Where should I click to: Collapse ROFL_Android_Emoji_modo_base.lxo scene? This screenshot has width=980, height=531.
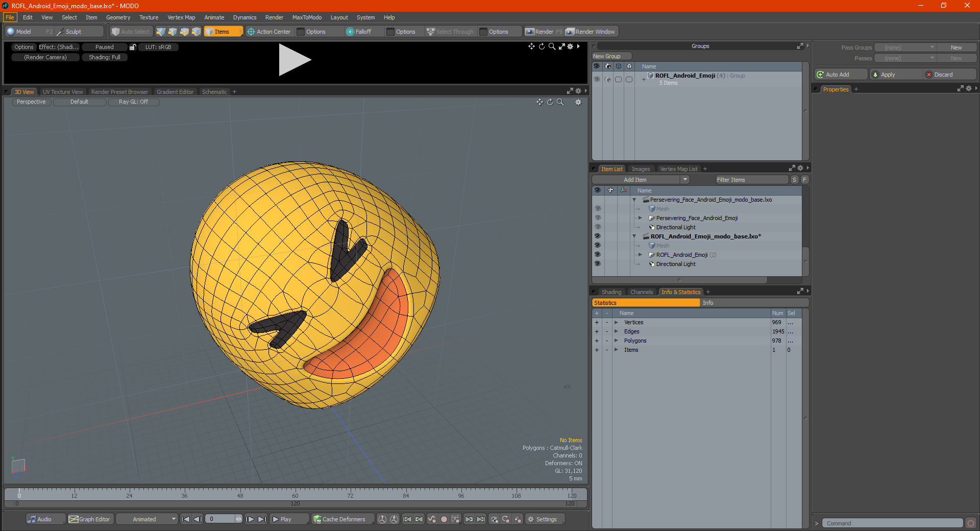point(634,236)
